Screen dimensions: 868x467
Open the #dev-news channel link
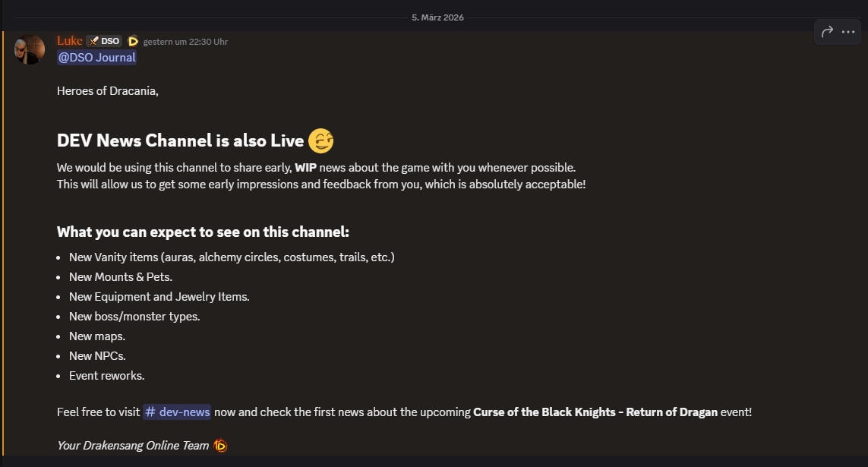coord(177,412)
